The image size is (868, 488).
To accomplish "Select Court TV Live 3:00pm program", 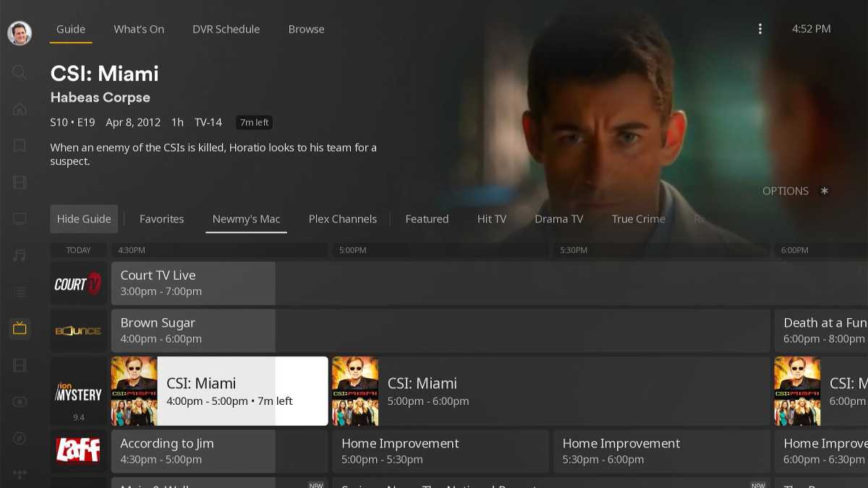I will tap(489, 283).
